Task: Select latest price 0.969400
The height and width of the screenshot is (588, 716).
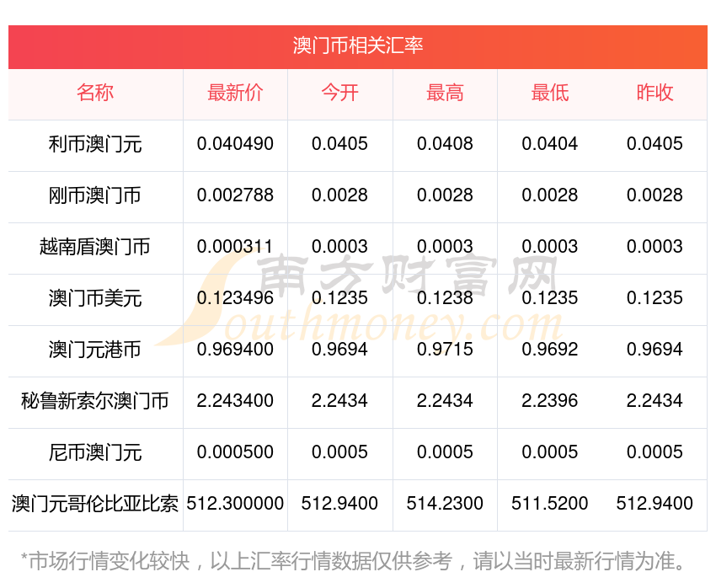Action: [235, 350]
